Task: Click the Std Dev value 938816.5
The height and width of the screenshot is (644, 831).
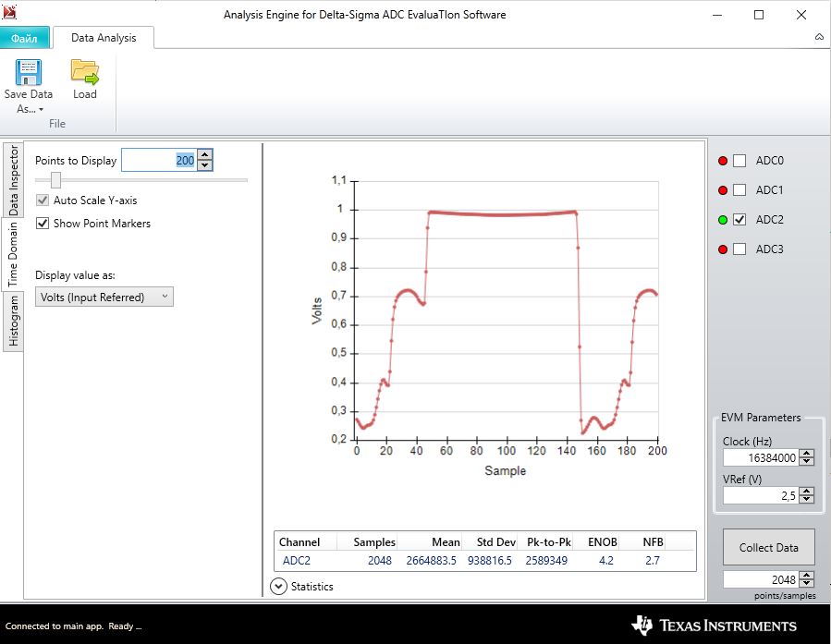Action: (x=489, y=560)
